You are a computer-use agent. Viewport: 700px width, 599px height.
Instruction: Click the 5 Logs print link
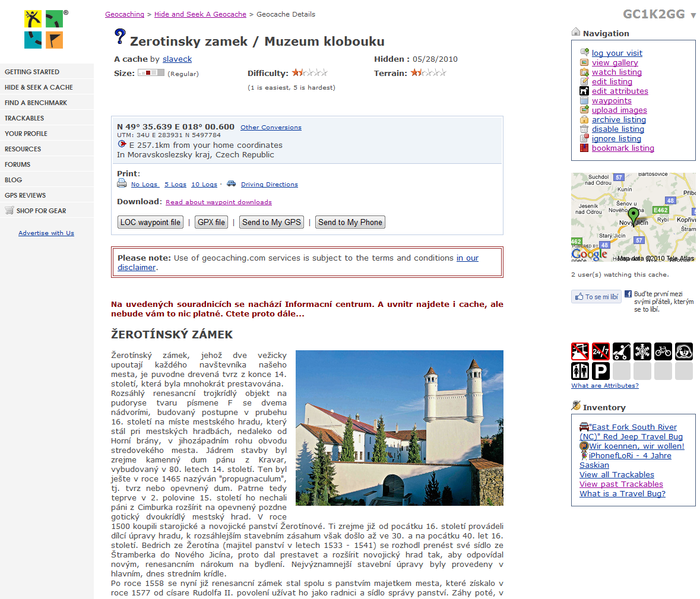pyautogui.click(x=176, y=185)
